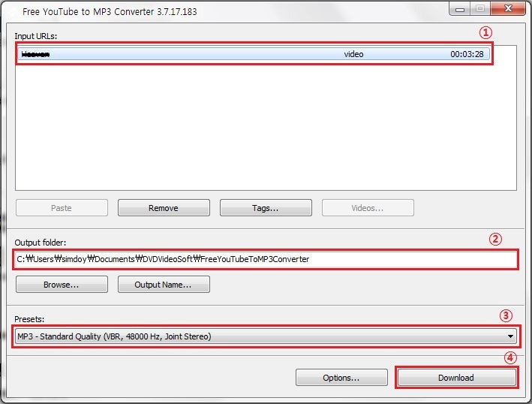Screen dimensions: 532x404
Task: Open the Options... dialog
Action: point(341,377)
